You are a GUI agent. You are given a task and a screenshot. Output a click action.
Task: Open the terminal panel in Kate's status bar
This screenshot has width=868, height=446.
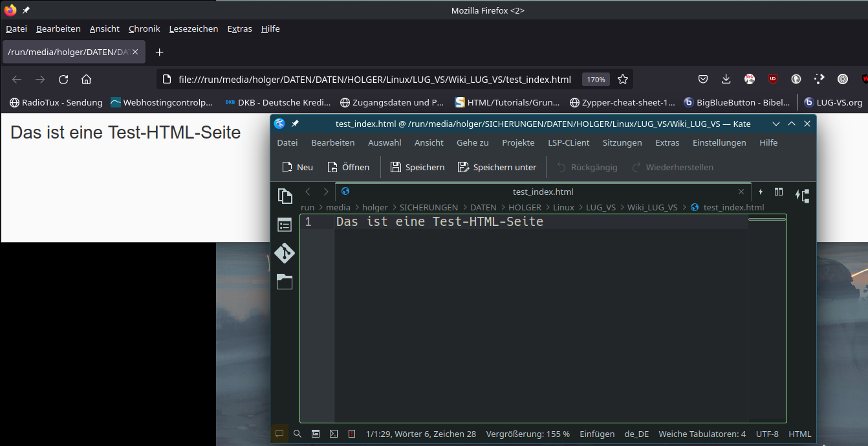pyautogui.click(x=334, y=434)
